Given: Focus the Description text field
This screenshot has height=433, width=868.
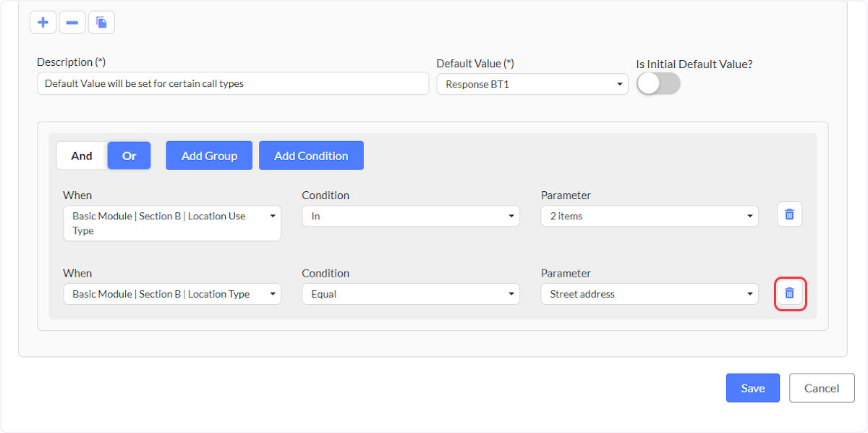Looking at the screenshot, I should click(x=233, y=83).
